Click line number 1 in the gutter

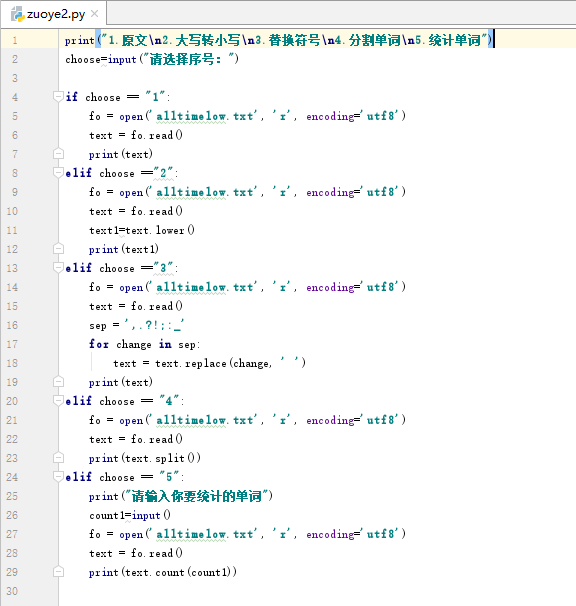point(15,40)
